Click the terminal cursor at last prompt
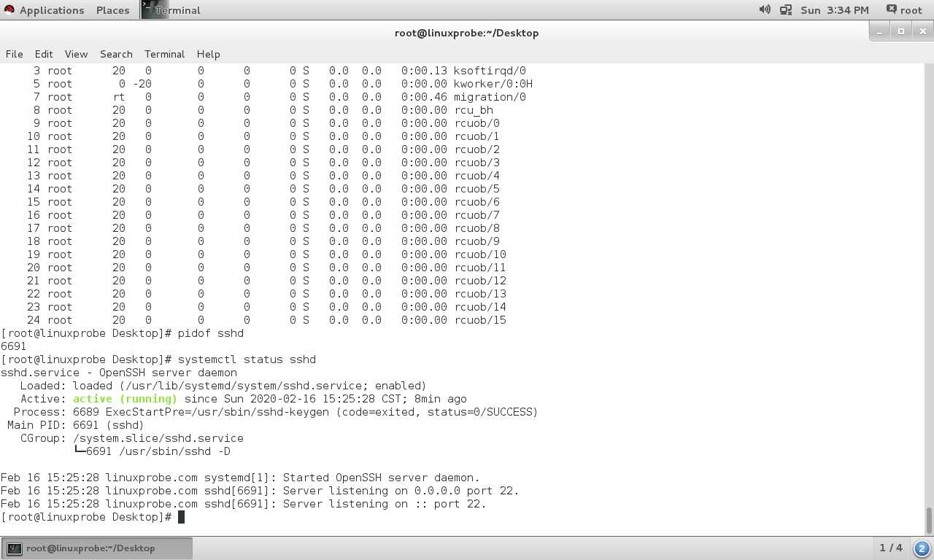 tap(181, 517)
